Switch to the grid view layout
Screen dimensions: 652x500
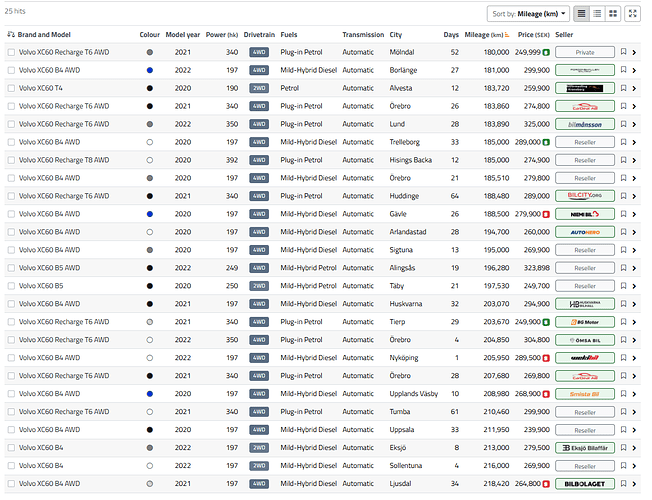(612, 13)
